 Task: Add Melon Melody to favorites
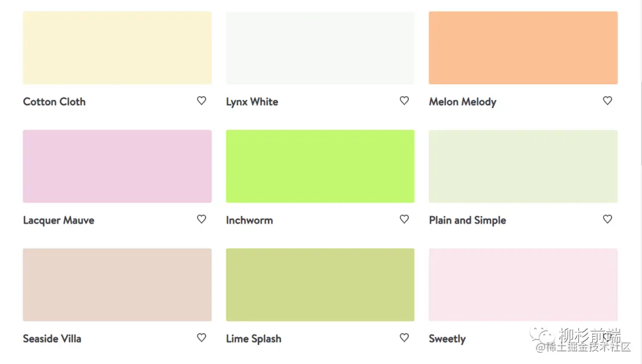point(607,101)
